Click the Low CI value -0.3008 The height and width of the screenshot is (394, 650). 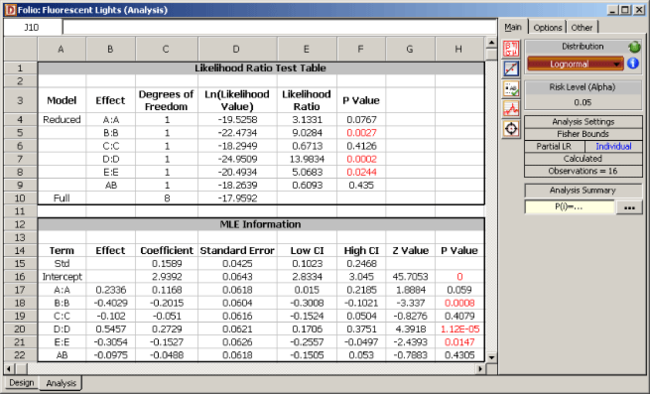click(x=307, y=303)
